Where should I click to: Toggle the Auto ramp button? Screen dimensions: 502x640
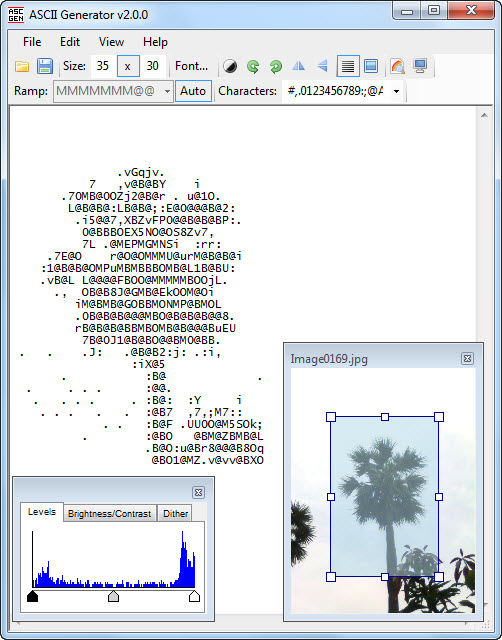tap(193, 91)
